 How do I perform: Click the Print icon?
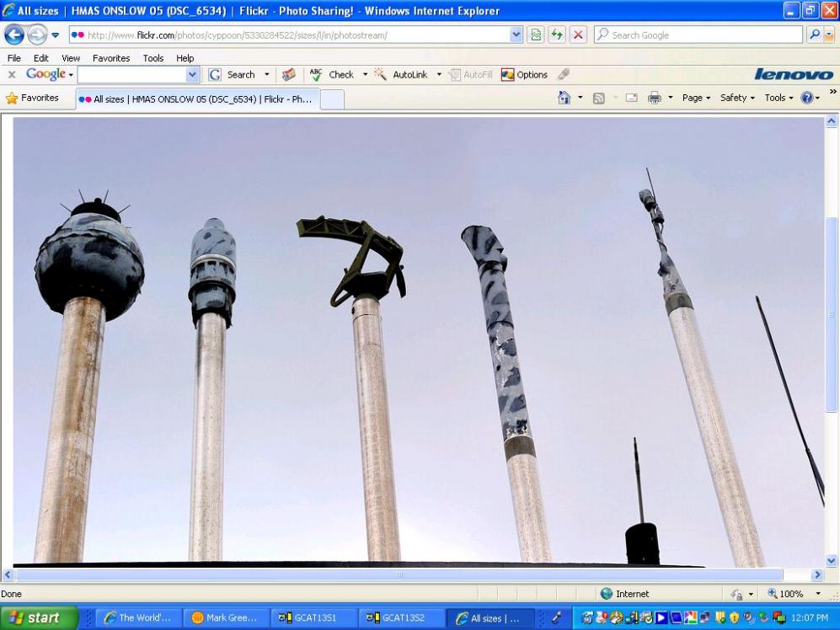coord(655,98)
